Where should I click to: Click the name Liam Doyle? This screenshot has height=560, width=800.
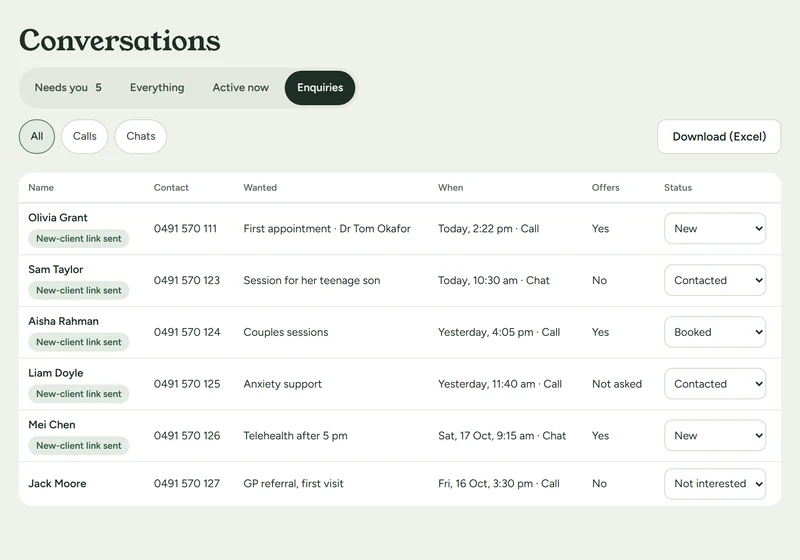coord(56,373)
